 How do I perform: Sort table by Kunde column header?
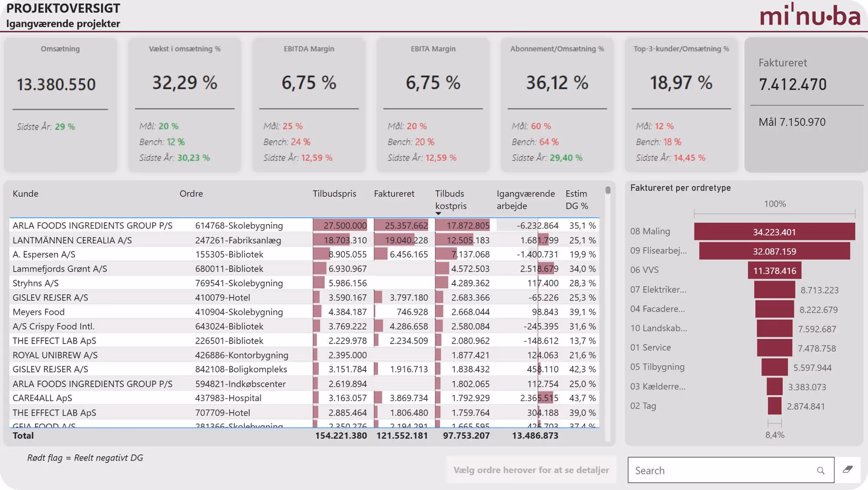coord(26,194)
